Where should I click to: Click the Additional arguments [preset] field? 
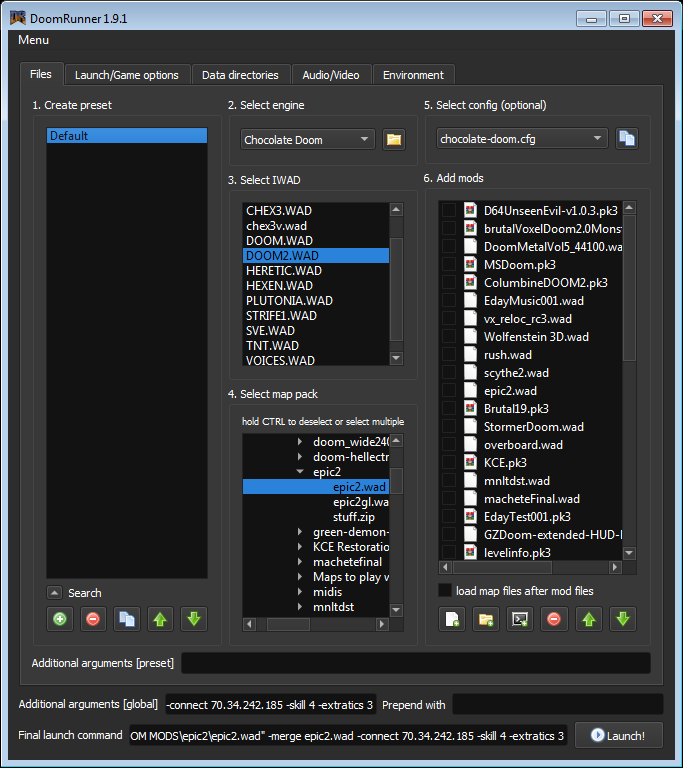416,663
